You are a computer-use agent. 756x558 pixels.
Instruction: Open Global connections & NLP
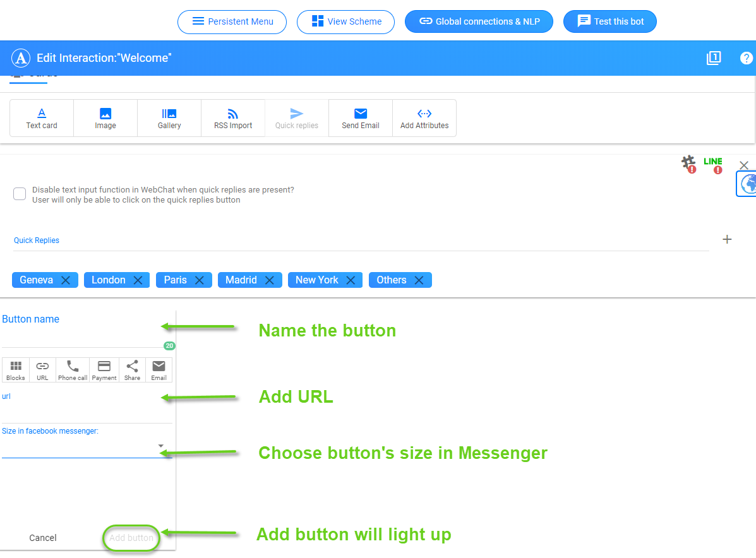(479, 21)
